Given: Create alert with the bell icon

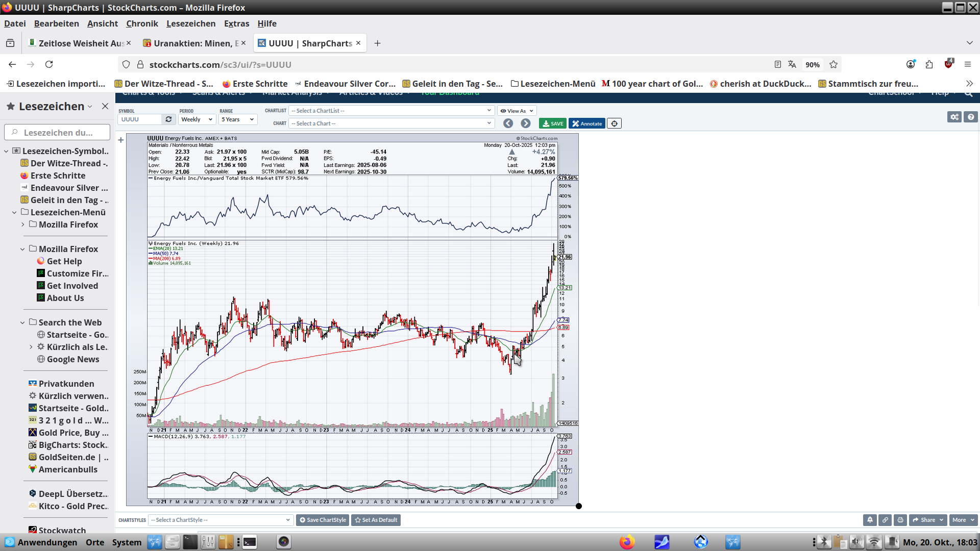Looking at the screenshot, I should point(870,520).
